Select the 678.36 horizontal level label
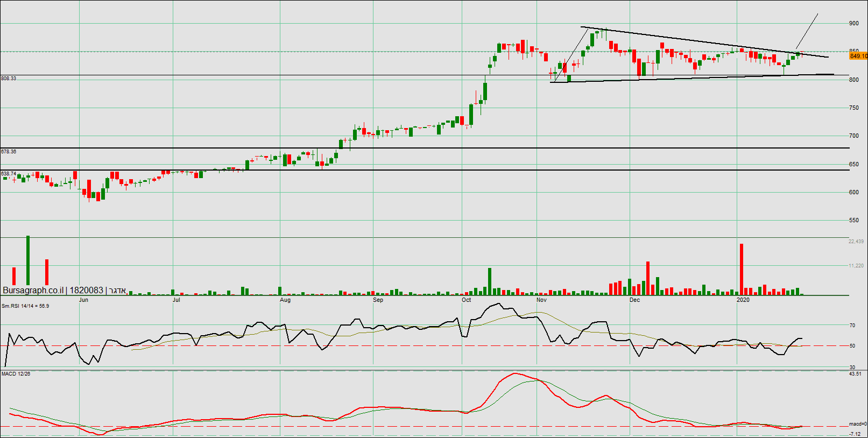 9,152
